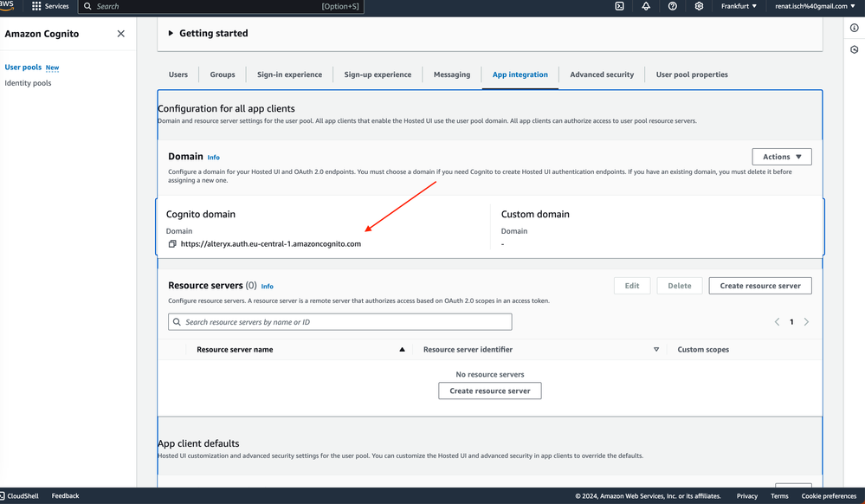
Task: Click page number 1 in pagination
Action: [x=791, y=322]
